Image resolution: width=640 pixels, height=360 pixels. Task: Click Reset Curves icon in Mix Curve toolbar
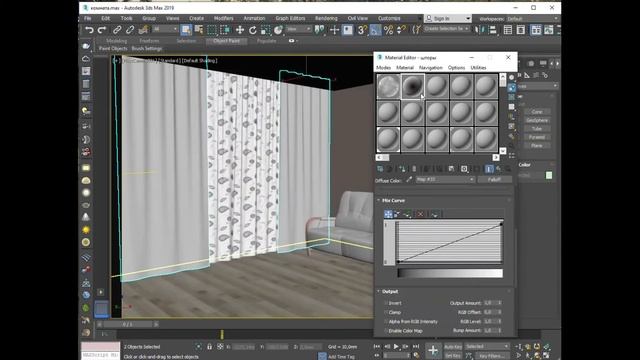click(435, 214)
